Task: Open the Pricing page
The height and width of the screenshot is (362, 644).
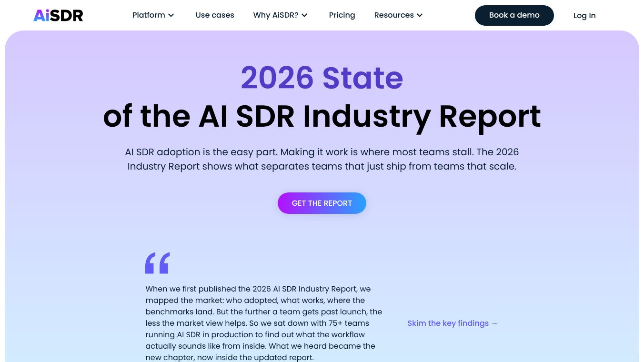Action: [342, 15]
